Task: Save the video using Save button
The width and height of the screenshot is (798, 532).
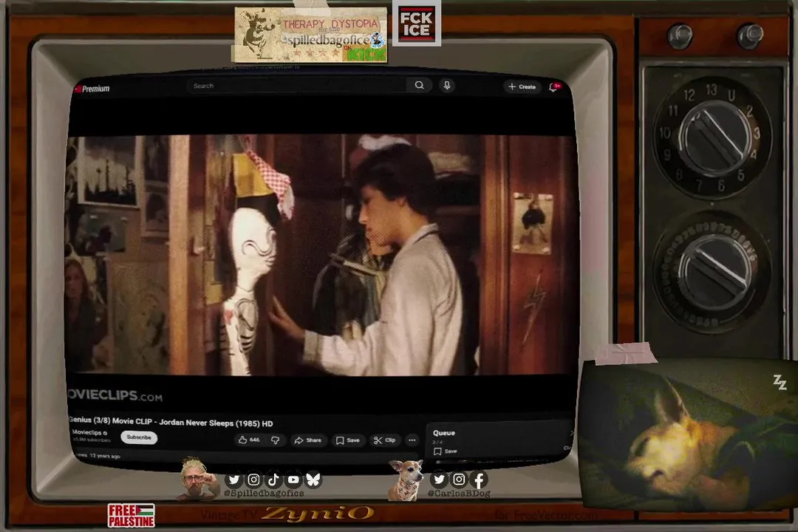Action: 348,440
